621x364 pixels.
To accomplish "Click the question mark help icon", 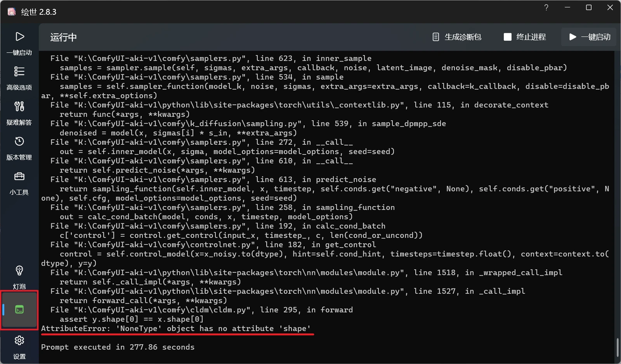I will click(546, 7).
